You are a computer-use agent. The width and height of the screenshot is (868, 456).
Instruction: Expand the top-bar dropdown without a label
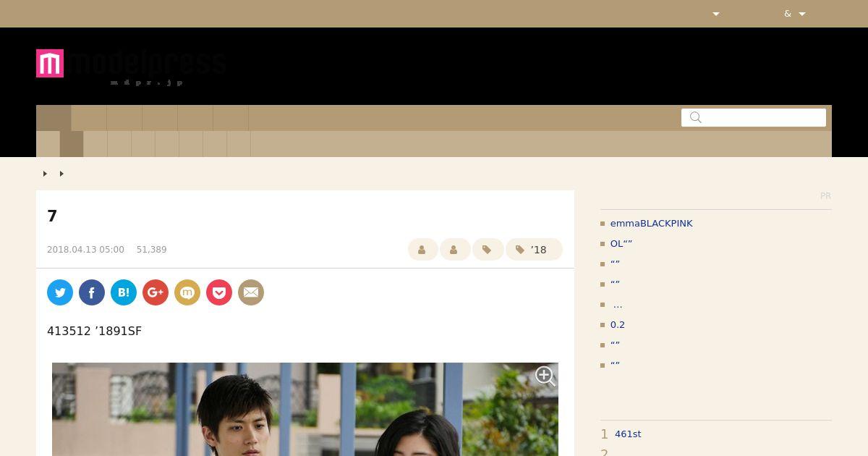pos(716,14)
